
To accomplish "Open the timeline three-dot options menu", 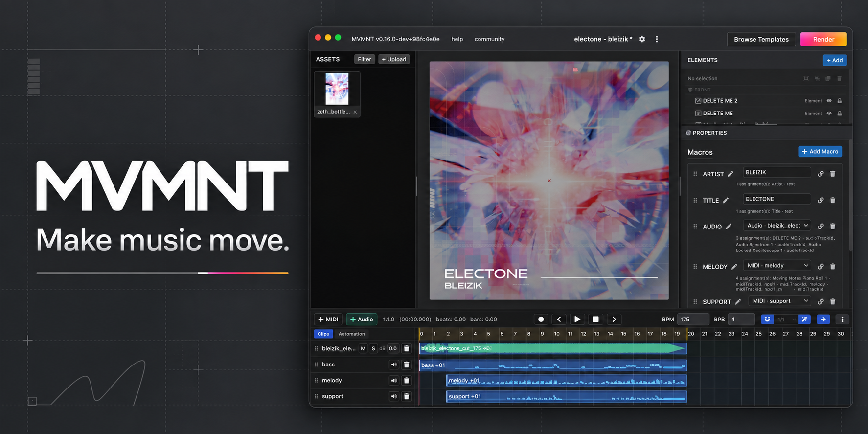I will (842, 320).
